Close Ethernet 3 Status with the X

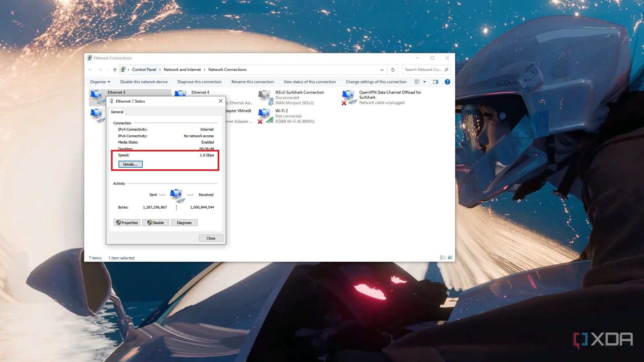click(x=221, y=101)
